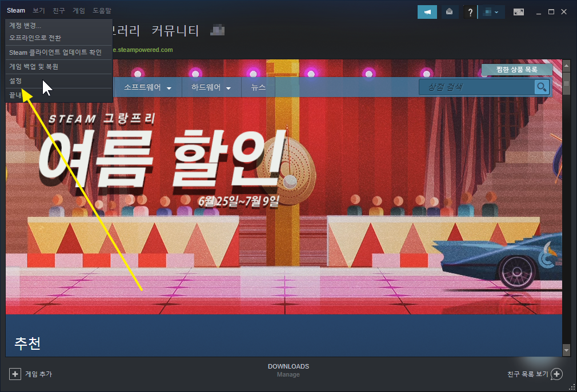Open the blurred profile name tab
This screenshot has width=577, height=392.
(x=217, y=30)
